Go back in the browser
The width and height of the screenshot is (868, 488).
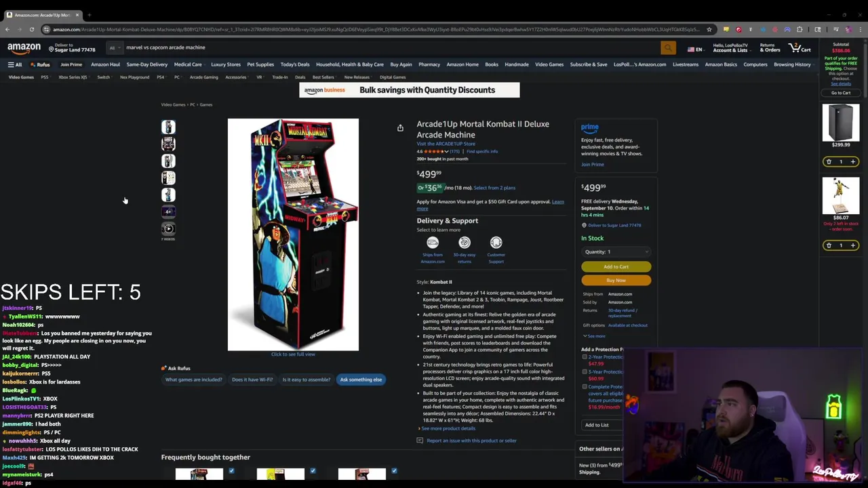[x=7, y=29]
